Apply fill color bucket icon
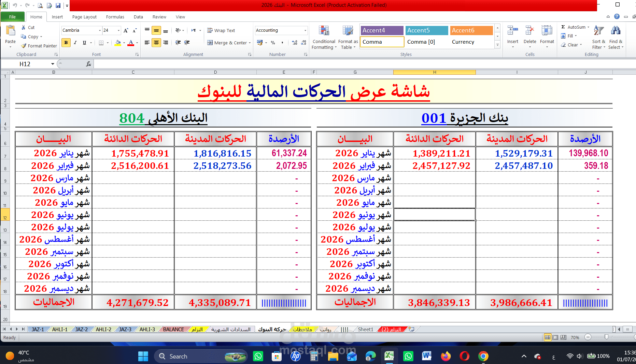This screenshot has width=636, height=364. pos(118,43)
